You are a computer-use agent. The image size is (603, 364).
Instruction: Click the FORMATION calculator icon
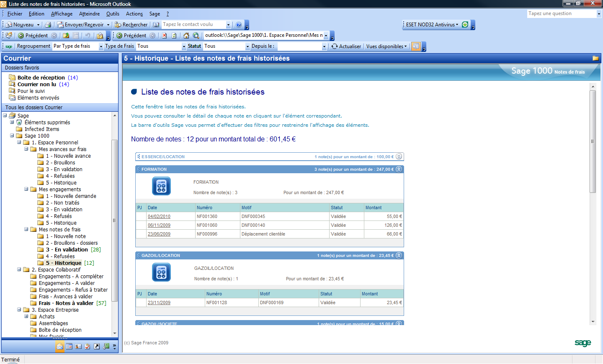point(161,186)
